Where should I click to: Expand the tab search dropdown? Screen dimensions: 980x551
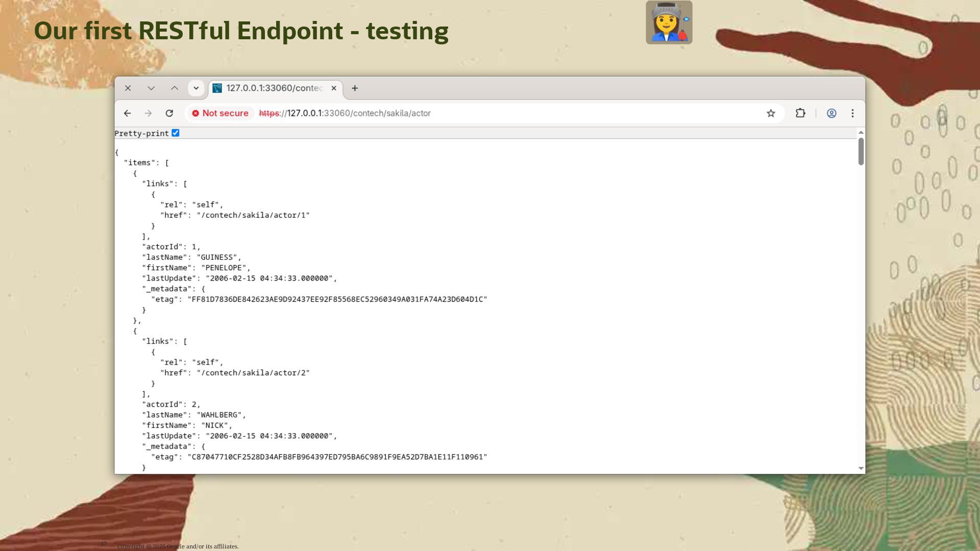[x=196, y=88]
